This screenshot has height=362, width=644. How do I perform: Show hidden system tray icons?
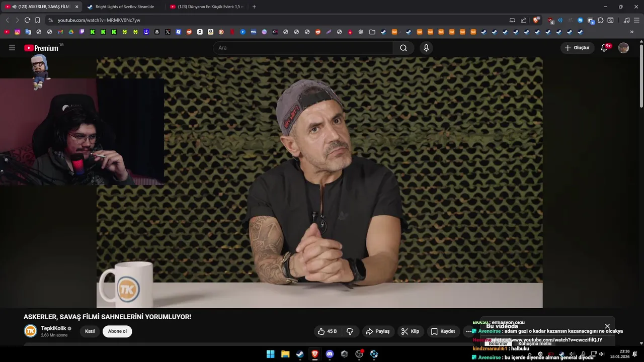coord(529,354)
